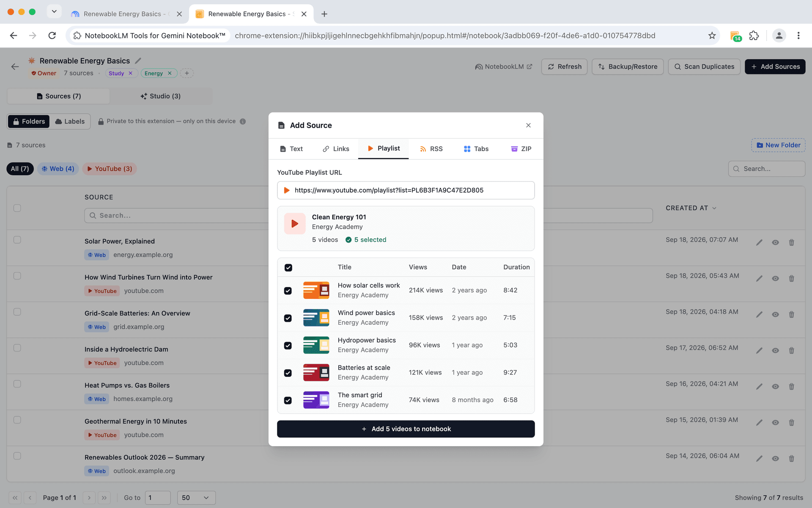This screenshot has width=812, height=508.
Task: Toggle visibility of How Wind Turbines source
Action: [x=775, y=279]
